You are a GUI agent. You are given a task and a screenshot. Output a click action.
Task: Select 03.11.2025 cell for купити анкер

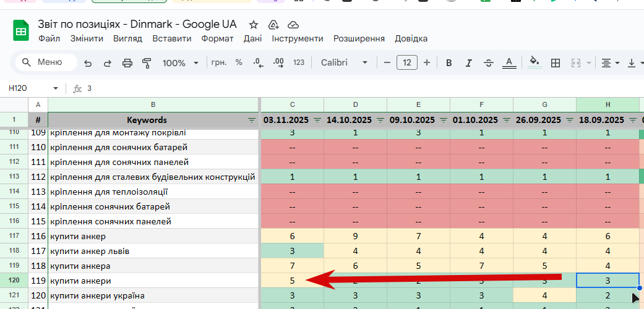pyautogui.click(x=293, y=236)
